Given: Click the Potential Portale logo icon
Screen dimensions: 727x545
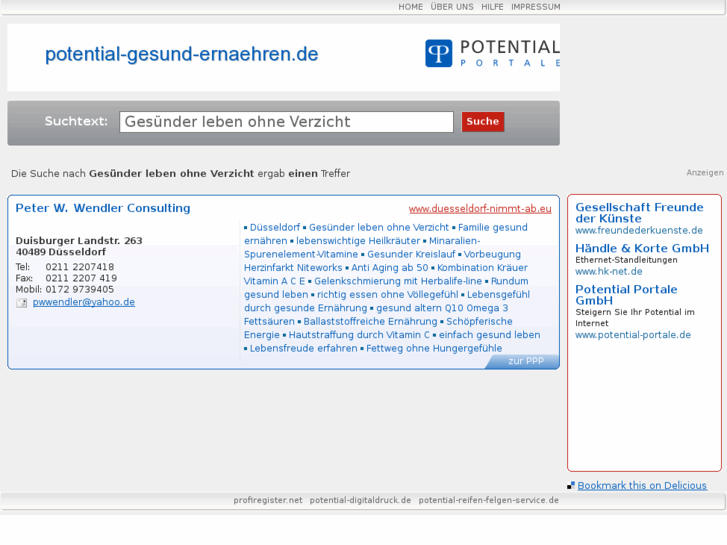Looking at the screenshot, I should point(439,53).
